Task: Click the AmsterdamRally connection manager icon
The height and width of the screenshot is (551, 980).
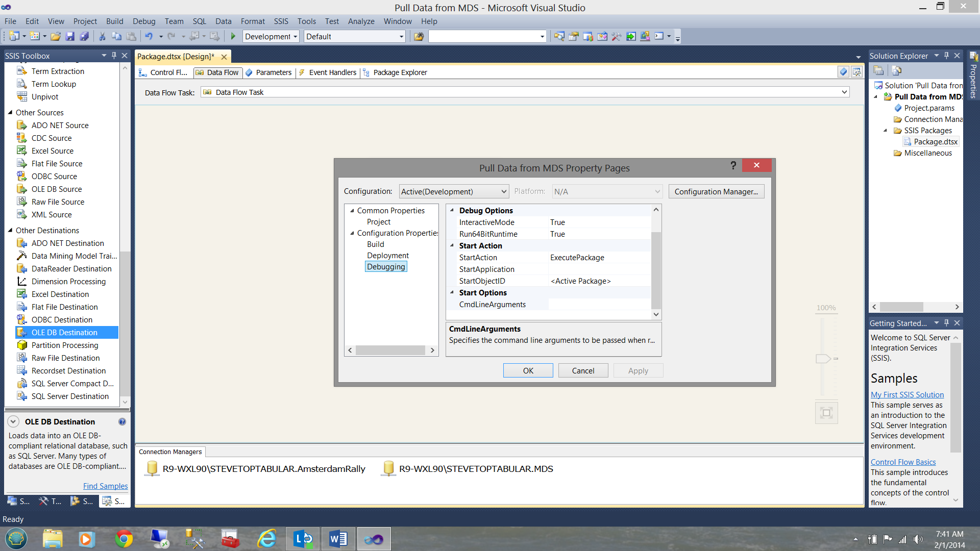Action: (x=152, y=468)
